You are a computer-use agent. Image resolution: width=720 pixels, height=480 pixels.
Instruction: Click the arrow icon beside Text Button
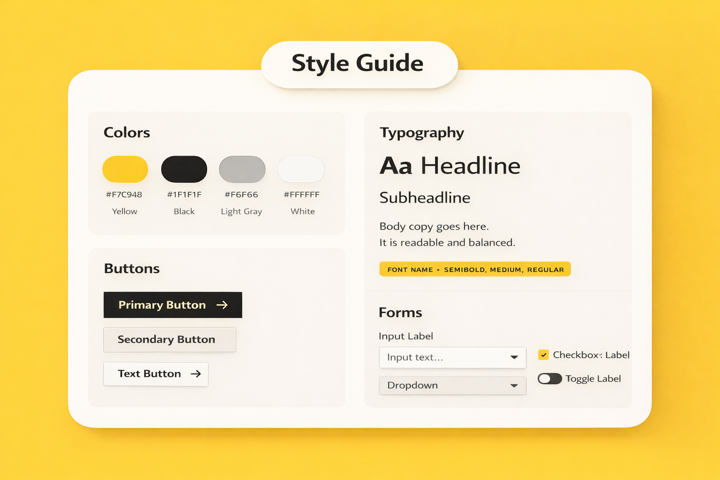[196, 374]
